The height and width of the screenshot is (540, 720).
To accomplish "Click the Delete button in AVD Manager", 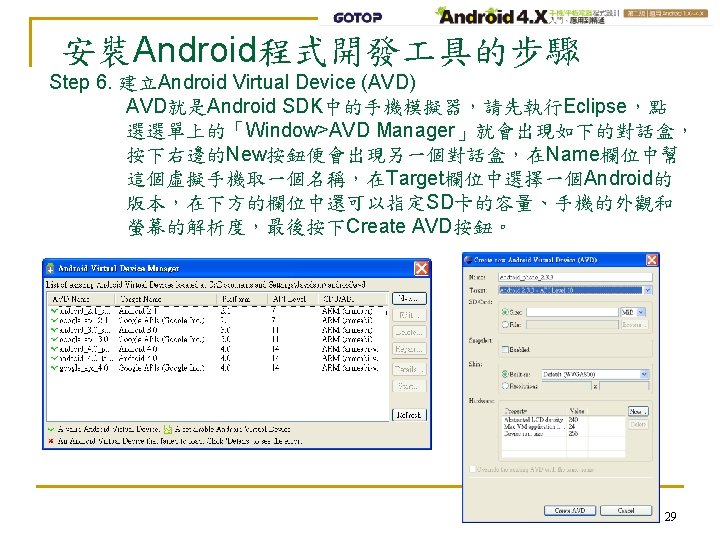I will (409, 332).
